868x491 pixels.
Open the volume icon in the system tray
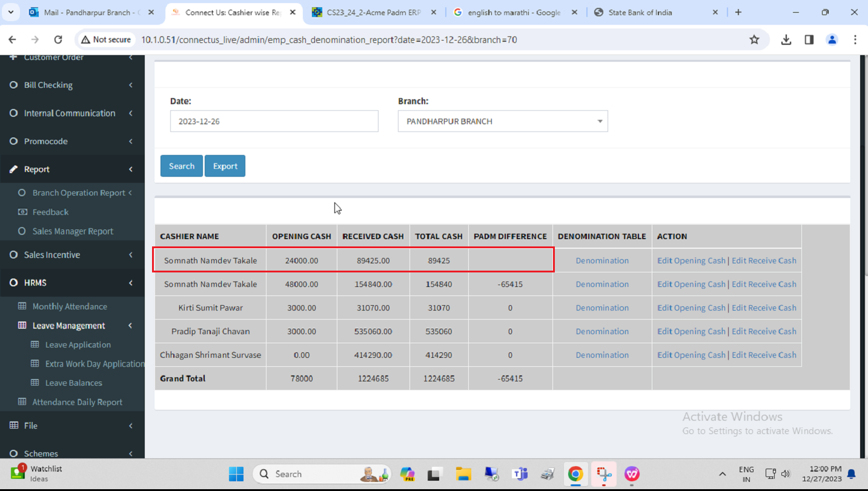[786, 473]
